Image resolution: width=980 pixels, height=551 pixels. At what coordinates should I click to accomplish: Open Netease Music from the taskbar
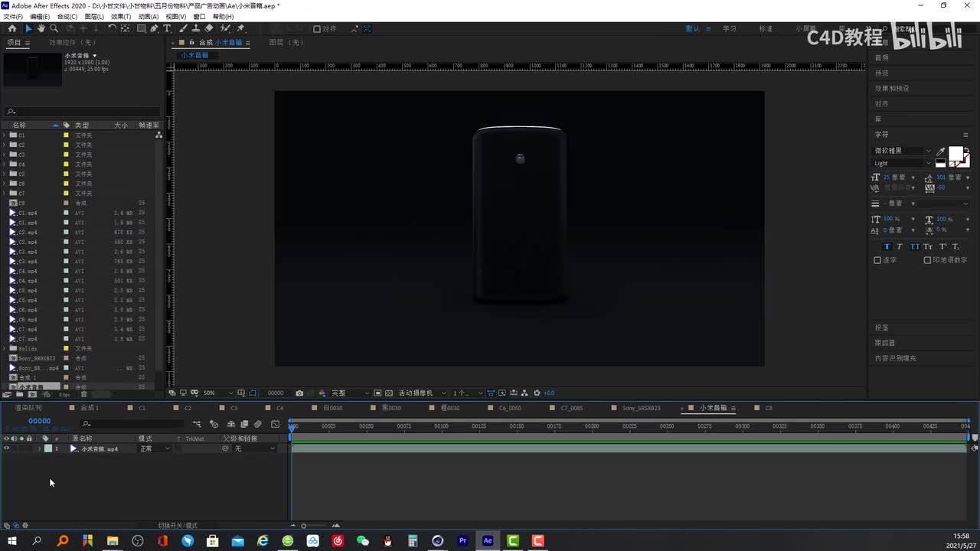(x=338, y=540)
